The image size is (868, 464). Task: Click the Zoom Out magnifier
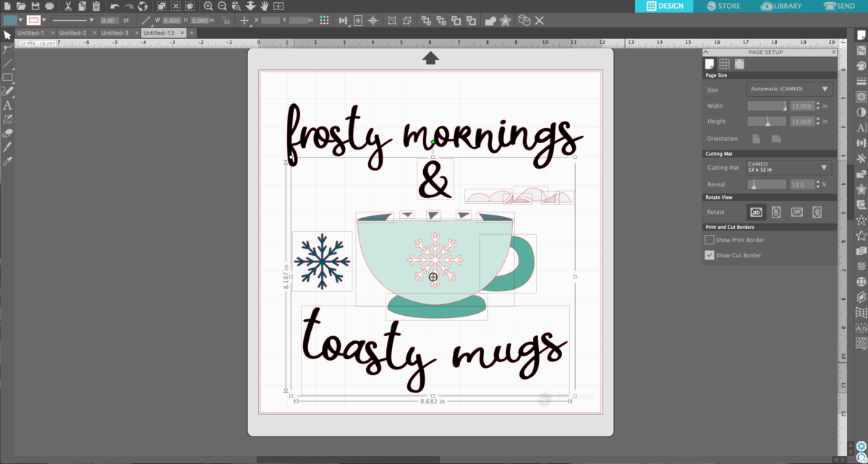[x=222, y=6]
